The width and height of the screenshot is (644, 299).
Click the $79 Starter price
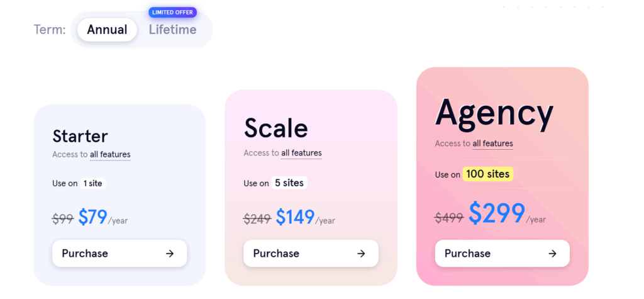(93, 217)
